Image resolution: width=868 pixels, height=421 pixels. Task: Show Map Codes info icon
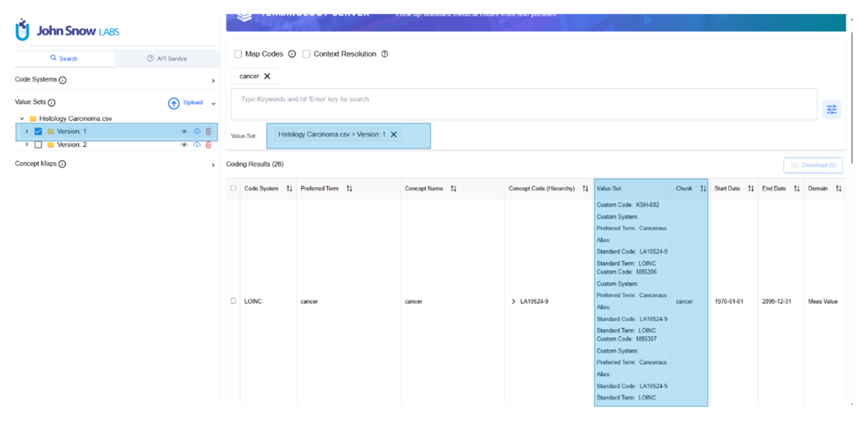(x=292, y=54)
